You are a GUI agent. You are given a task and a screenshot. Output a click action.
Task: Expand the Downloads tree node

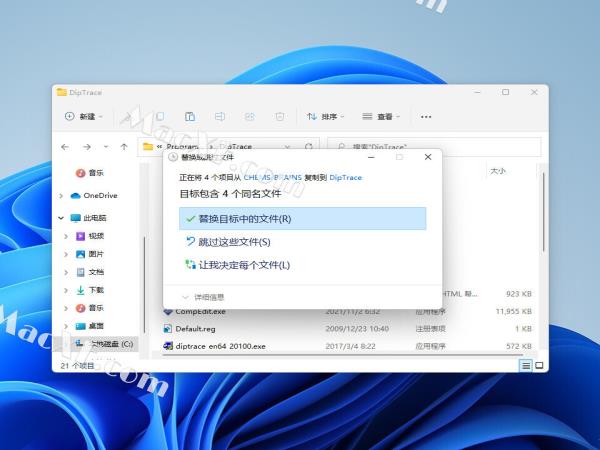coord(66,290)
